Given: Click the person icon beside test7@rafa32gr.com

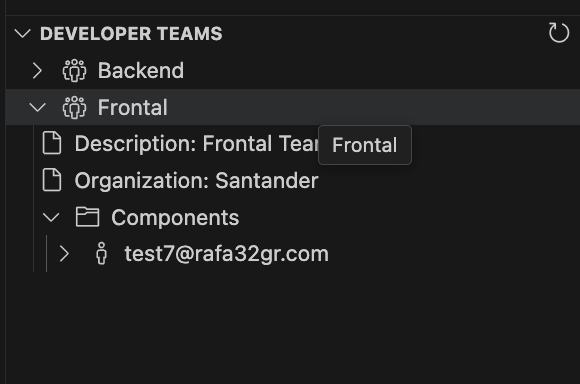Looking at the screenshot, I should pyautogui.click(x=101, y=253).
